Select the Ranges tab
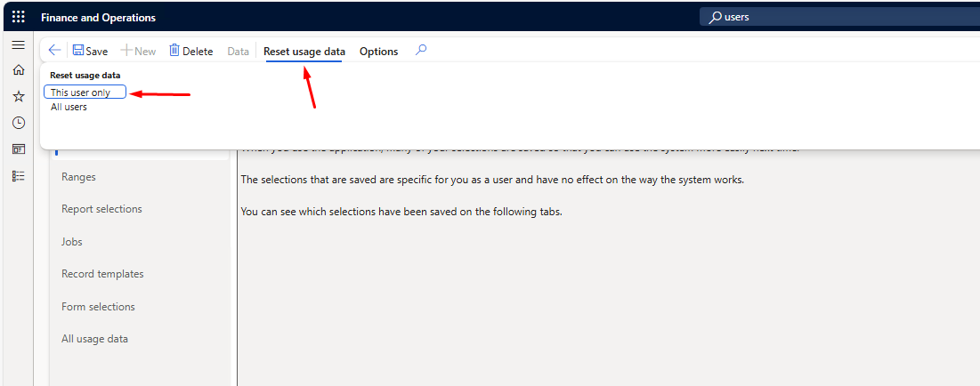Image resolution: width=980 pixels, height=386 pixels. point(78,177)
